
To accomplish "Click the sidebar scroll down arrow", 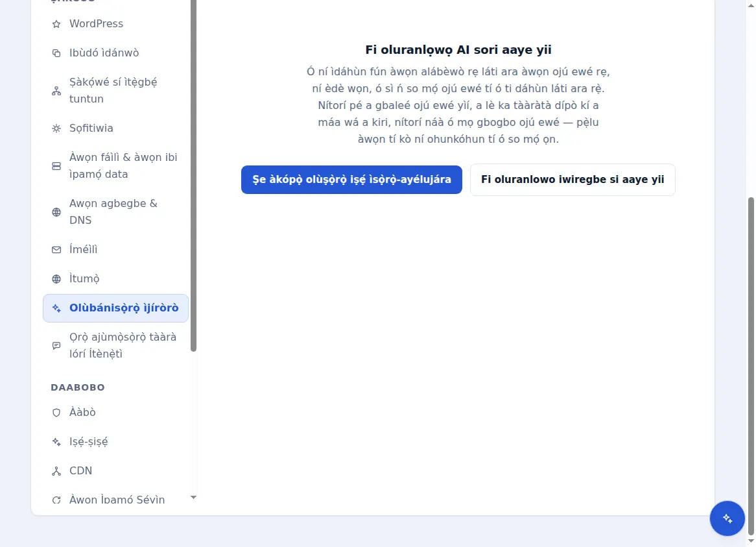I will 193,497.
